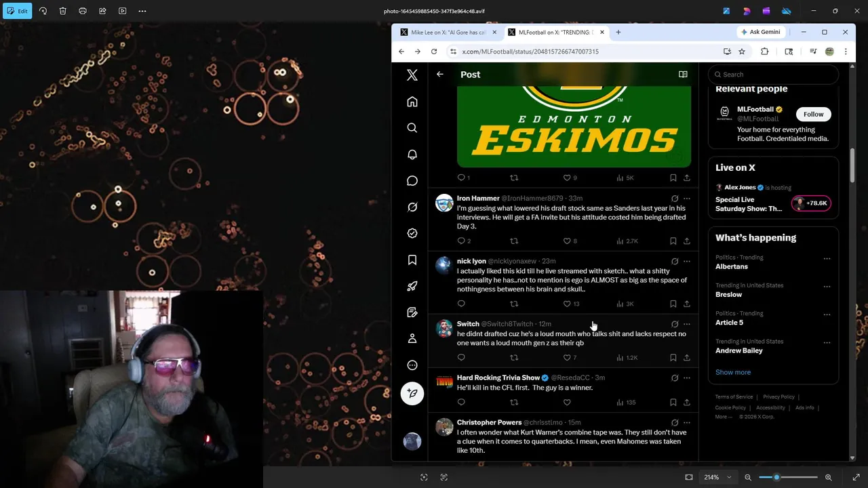Adjust the Photos zoom slider handle
Viewport: 868px width, 488px height.
pos(776,477)
